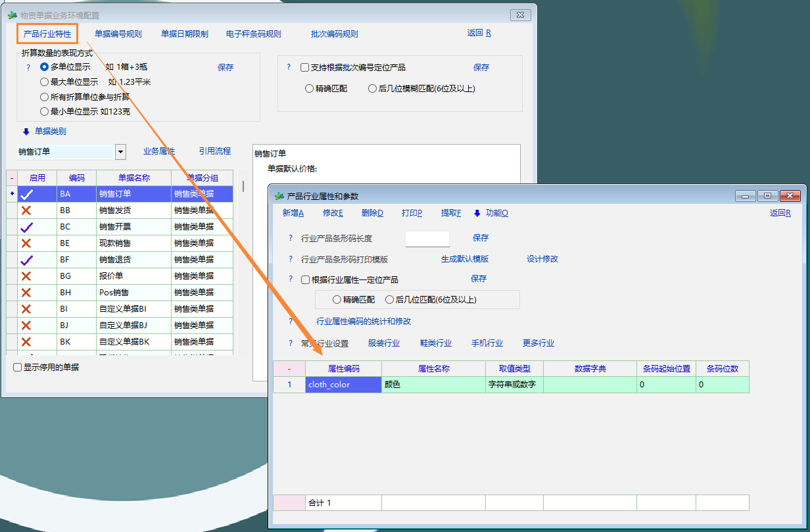Click 新增A to add an attribute
The image size is (810, 532).
pos(293,213)
